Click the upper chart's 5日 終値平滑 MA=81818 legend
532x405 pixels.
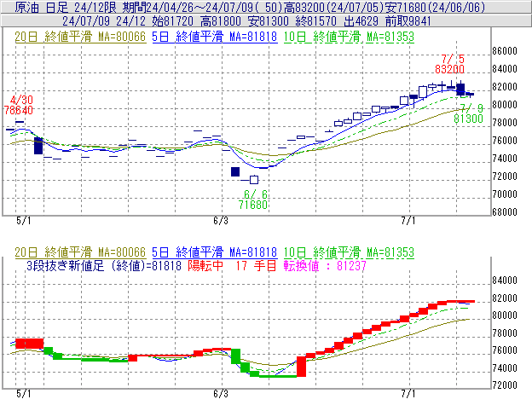215,37
